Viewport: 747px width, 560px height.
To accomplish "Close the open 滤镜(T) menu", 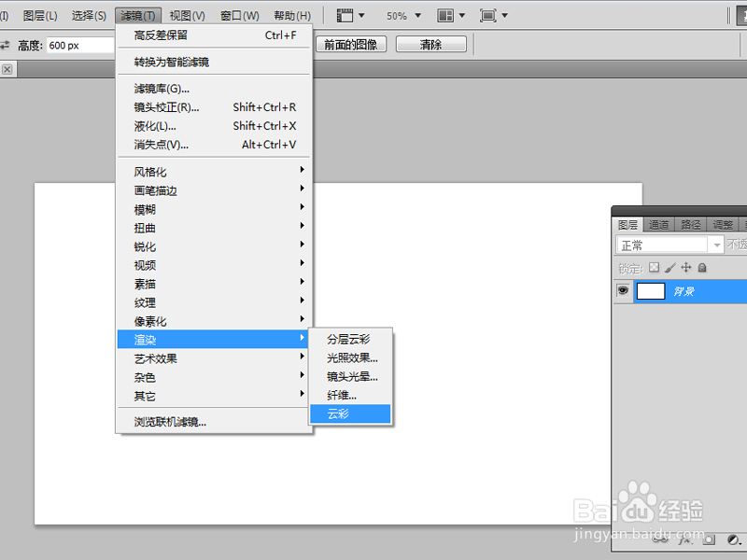I will click(138, 16).
